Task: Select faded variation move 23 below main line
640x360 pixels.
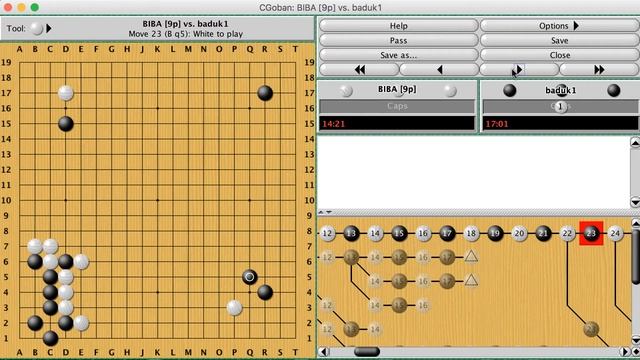Action: point(591,329)
